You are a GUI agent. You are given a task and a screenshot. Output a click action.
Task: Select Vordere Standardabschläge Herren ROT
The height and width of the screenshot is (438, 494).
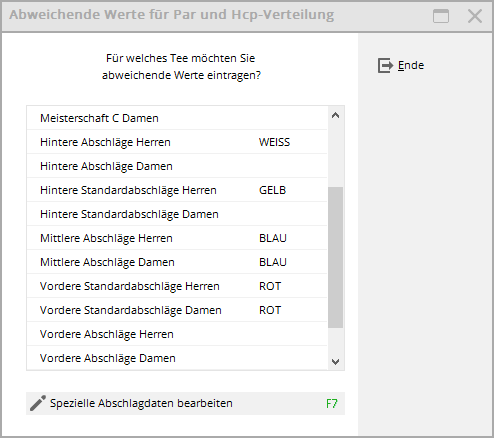tap(177, 286)
